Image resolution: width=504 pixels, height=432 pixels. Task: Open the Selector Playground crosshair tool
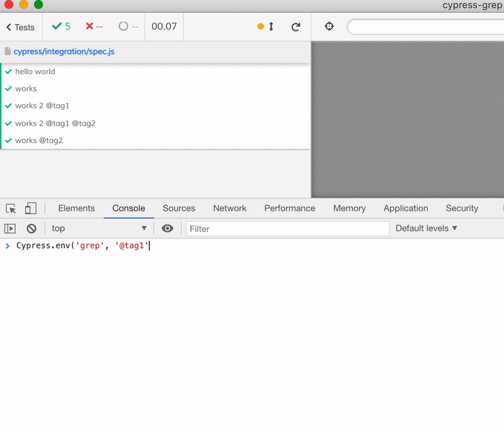329,26
